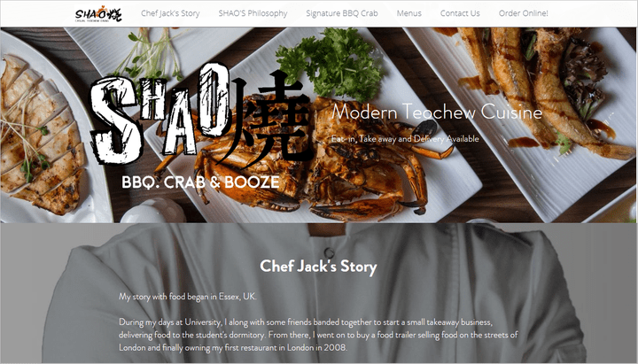Click the Chinese character 燒 in hero logo
Viewport: 638px width, 364px height.
point(268,120)
